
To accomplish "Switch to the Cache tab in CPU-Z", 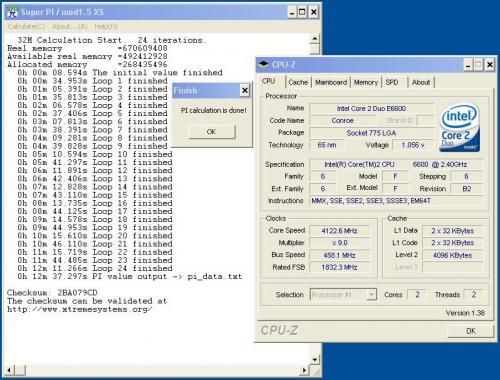I will coord(298,82).
